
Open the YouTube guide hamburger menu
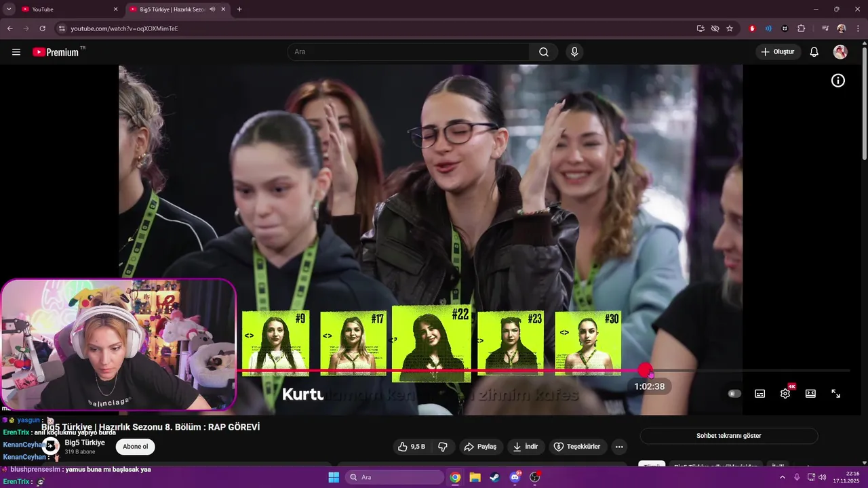point(16,52)
